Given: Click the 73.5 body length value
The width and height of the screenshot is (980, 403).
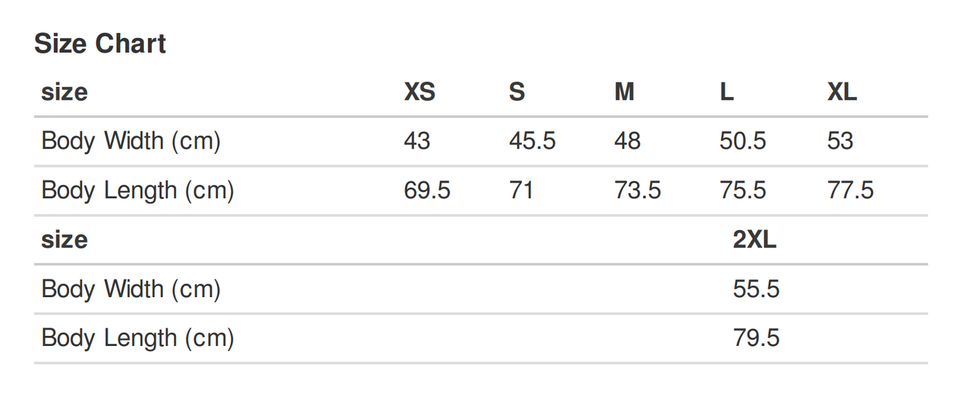Looking at the screenshot, I should pyautogui.click(x=637, y=191).
